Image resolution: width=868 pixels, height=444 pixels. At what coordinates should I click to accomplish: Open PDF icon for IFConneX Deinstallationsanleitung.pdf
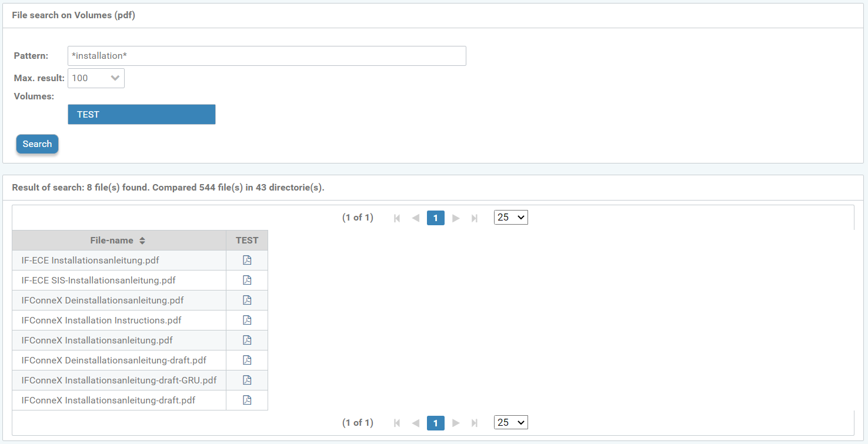(x=247, y=300)
